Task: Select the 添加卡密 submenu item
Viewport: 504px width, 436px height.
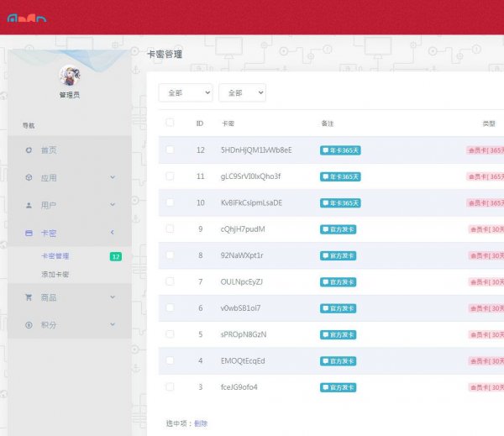Action: 55,274
